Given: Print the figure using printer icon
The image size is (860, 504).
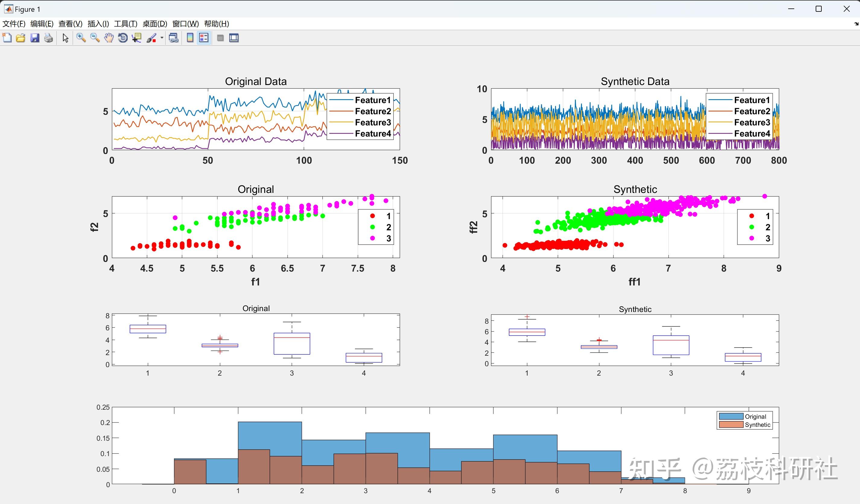Looking at the screenshot, I should pos(49,38).
